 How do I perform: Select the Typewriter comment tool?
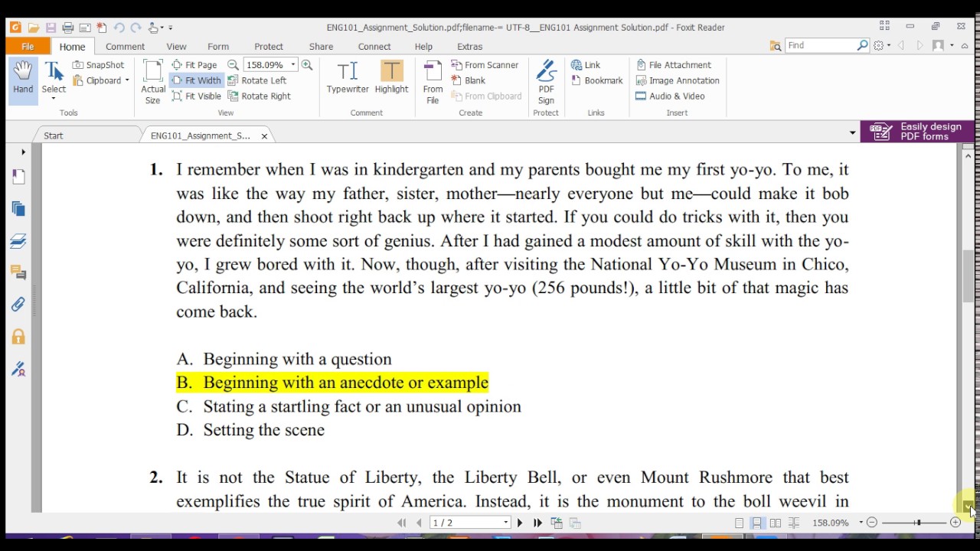click(348, 77)
